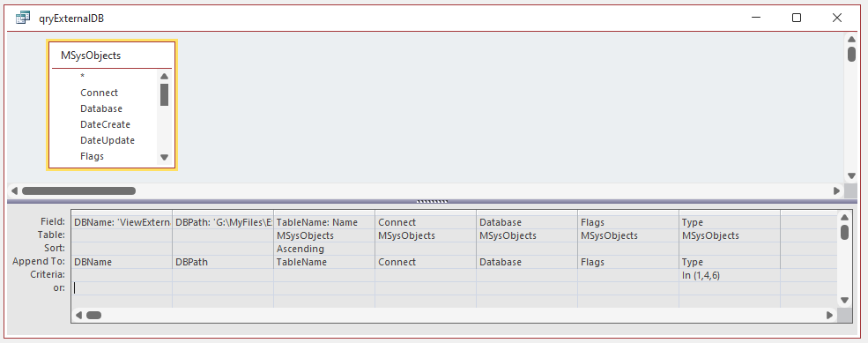868x343 pixels.
Task: Click the TableName: Name field cell
Action: click(x=323, y=222)
